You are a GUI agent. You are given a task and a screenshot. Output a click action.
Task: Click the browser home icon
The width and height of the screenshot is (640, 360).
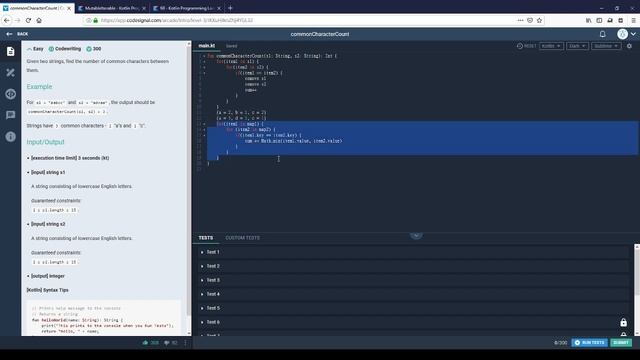tap(39, 20)
